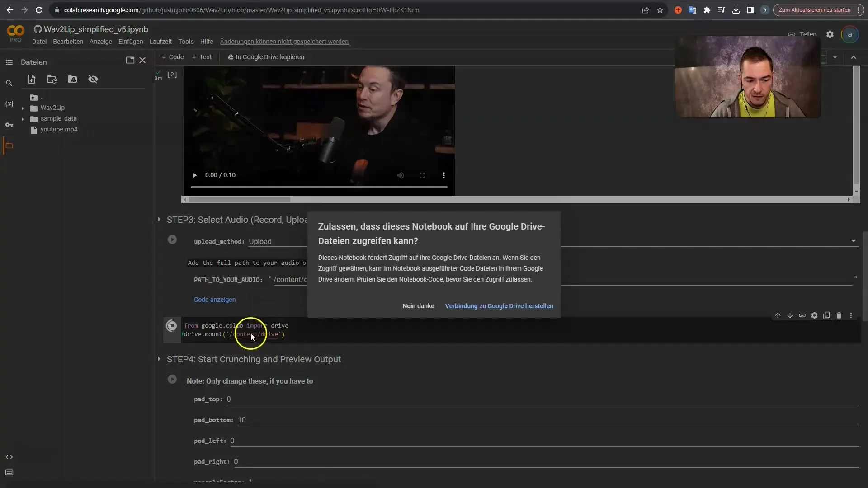This screenshot has height=488, width=868.
Task: Open the Einfügen menu
Action: tap(131, 42)
